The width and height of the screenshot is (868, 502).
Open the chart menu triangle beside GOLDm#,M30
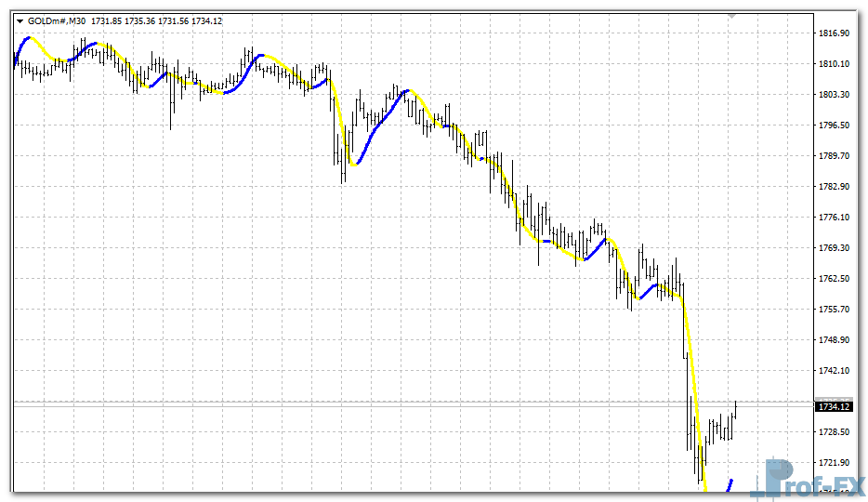[20, 20]
